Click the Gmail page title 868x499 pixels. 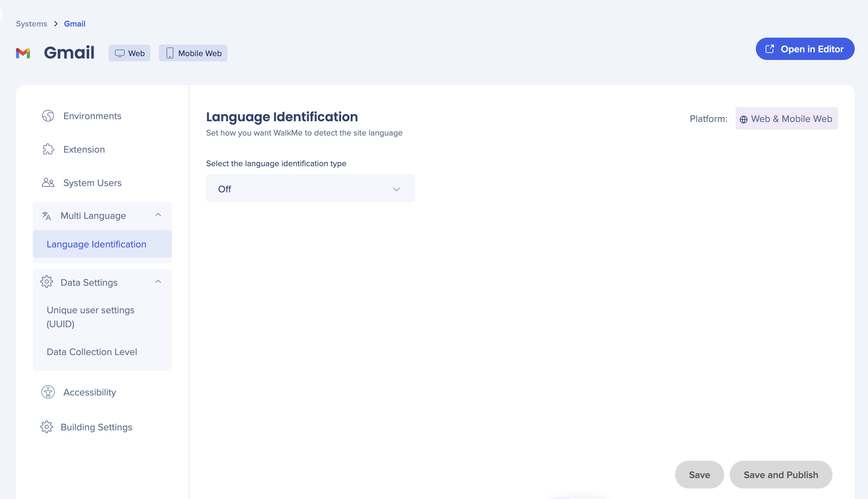pyautogui.click(x=69, y=53)
